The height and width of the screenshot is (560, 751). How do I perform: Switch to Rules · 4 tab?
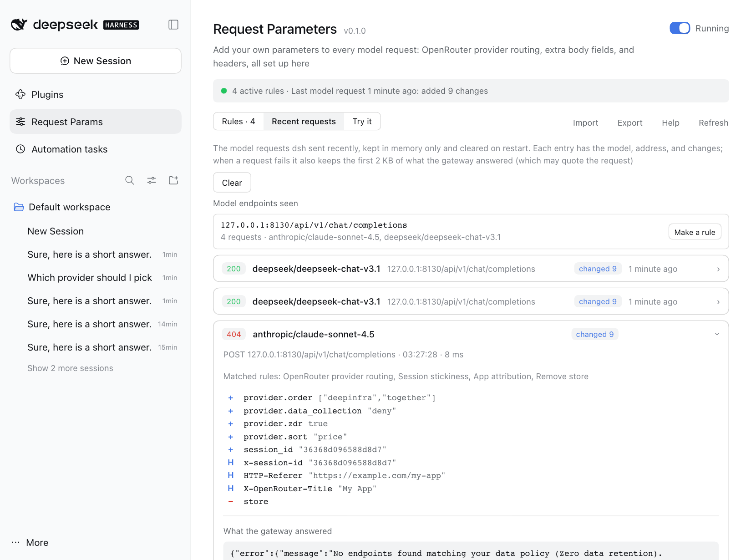coord(238,122)
